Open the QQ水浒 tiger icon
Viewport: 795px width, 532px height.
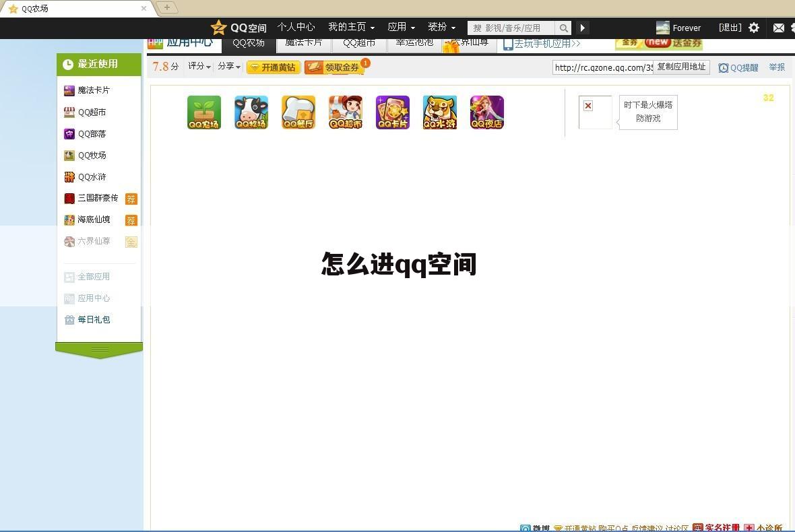tap(439, 112)
